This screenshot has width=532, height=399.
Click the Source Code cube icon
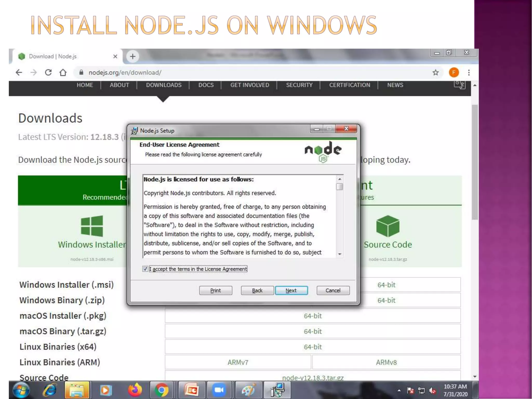[x=388, y=226]
